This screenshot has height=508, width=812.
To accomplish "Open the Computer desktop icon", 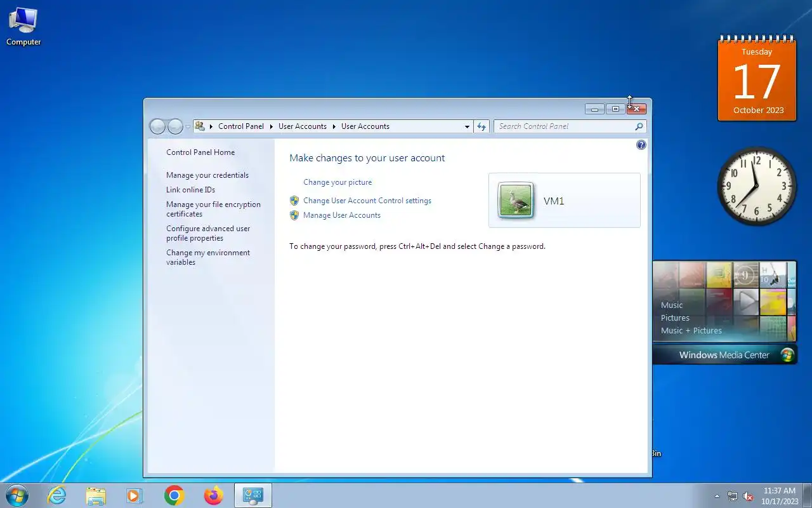I will pyautogui.click(x=23, y=27).
